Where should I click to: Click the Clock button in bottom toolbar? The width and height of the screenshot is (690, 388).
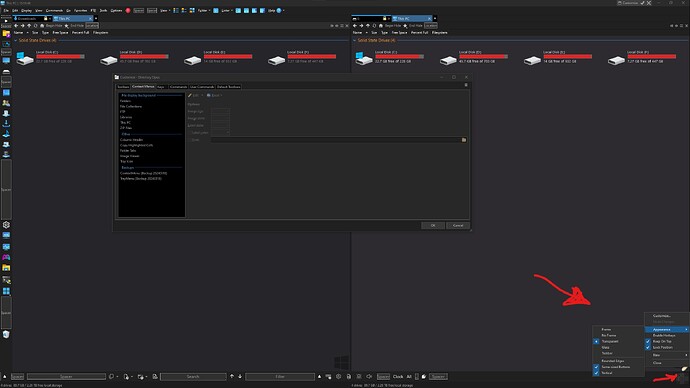[398, 377]
